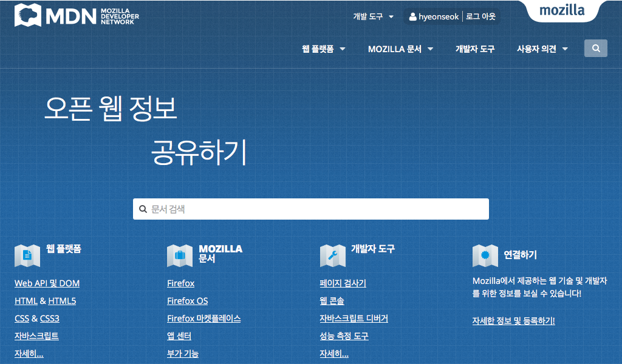This screenshot has height=364, width=622.
Task: Click the Mozilla에서 제공하는 description text
Action: pyautogui.click(x=539, y=287)
